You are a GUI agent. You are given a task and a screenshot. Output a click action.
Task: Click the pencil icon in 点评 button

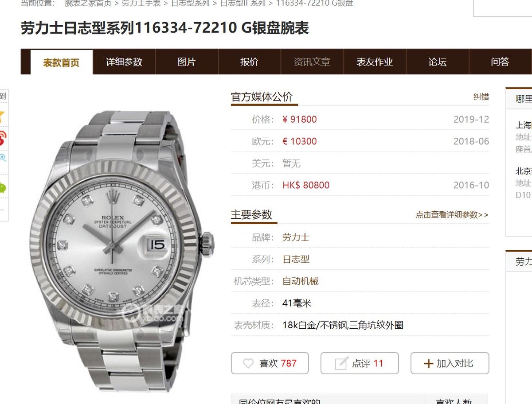pyautogui.click(x=341, y=364)
